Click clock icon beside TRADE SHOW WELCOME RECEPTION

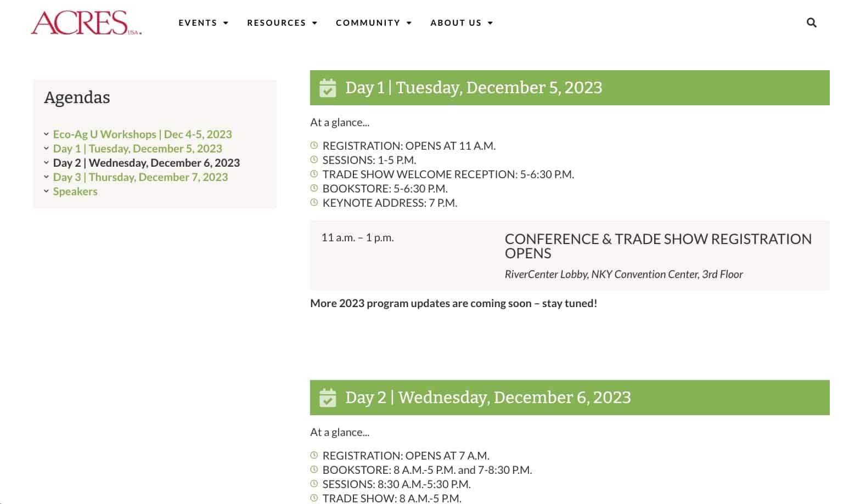click(314, 174)
